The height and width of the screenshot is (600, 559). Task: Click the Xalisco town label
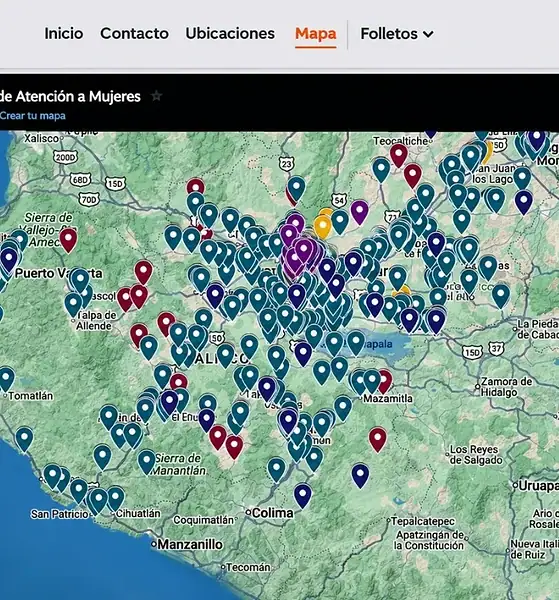click(42, 138)
